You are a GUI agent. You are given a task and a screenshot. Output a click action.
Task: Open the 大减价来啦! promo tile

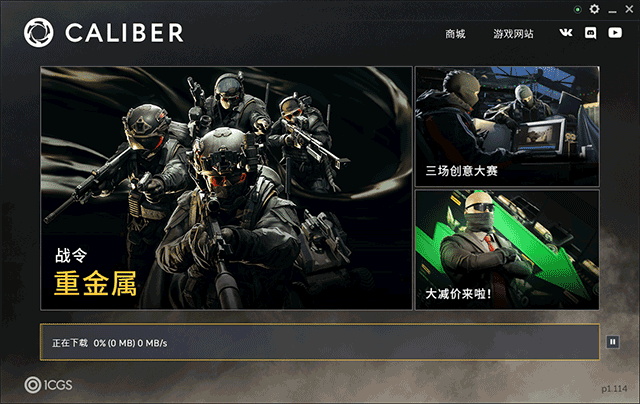point(507,250)
